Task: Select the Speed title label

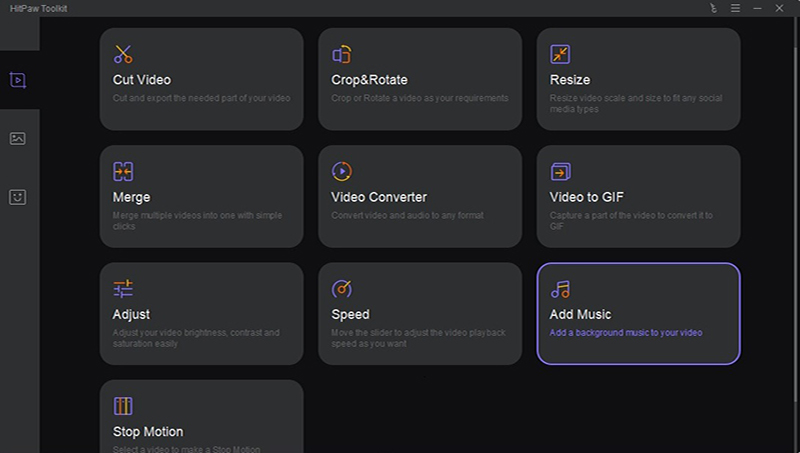Action: tap(351, 315)
